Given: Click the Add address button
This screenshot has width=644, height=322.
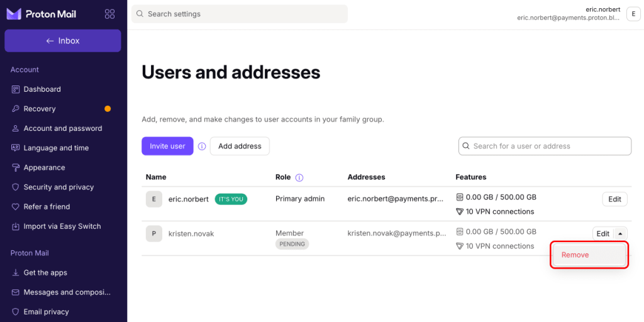Looking at the screenshot, I should (240, 146).
